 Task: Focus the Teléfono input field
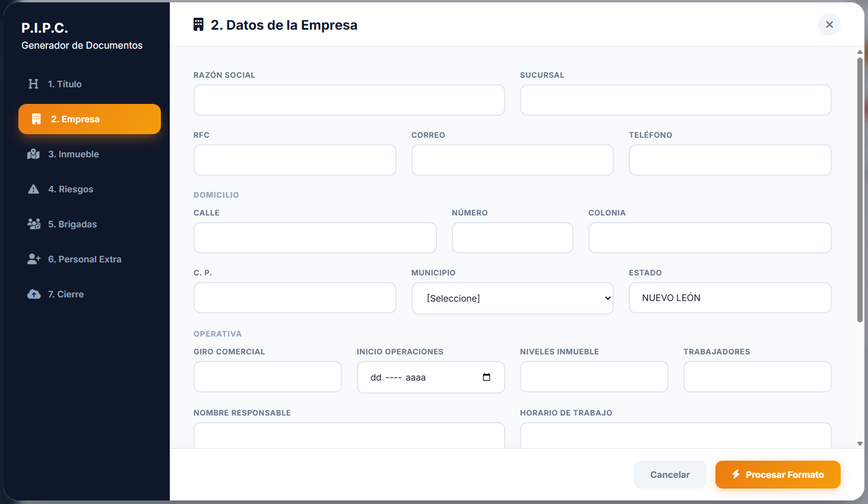pyautogui.click(x=730, y=160)
